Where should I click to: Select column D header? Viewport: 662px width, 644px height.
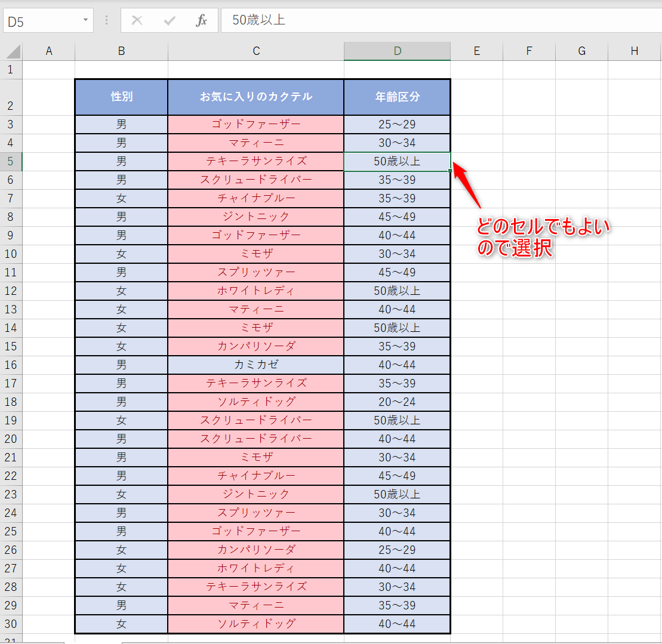coord(396,51)
